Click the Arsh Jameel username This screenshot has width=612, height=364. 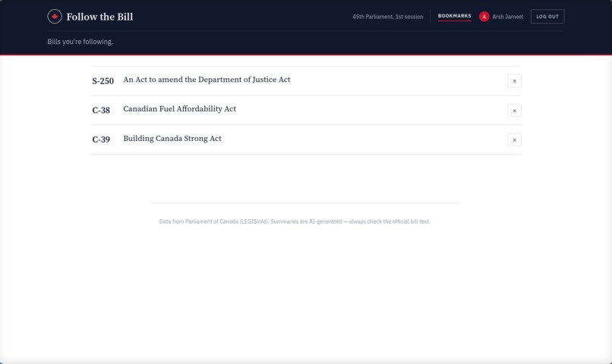tap(507, 17)
